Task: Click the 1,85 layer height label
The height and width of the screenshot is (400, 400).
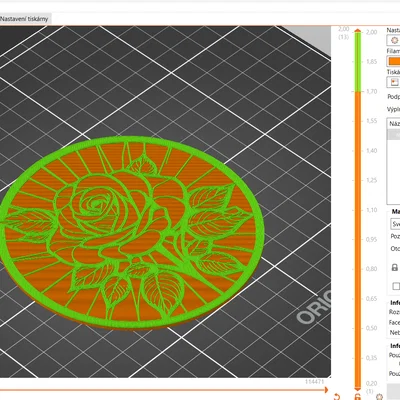Action: [371, 62]
